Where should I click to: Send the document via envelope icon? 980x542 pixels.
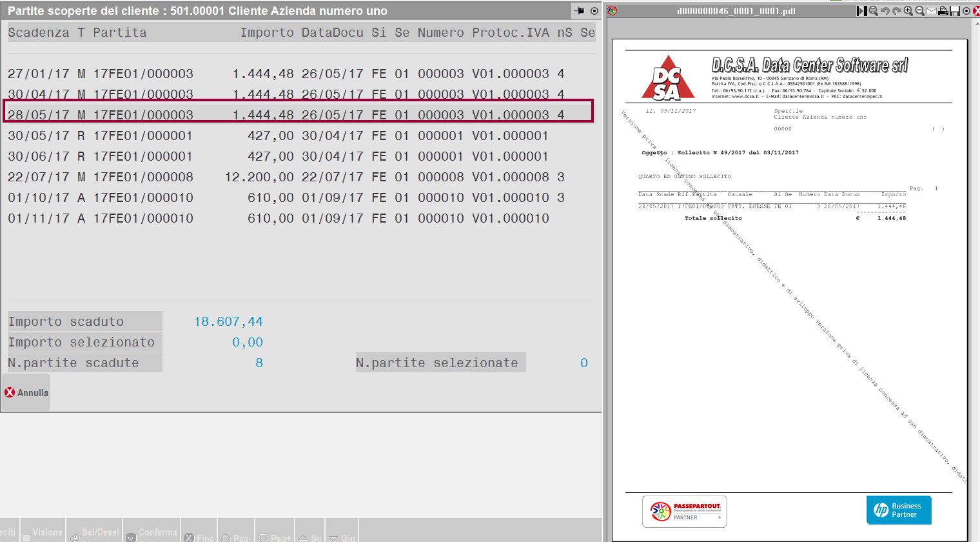click(932, 11)
